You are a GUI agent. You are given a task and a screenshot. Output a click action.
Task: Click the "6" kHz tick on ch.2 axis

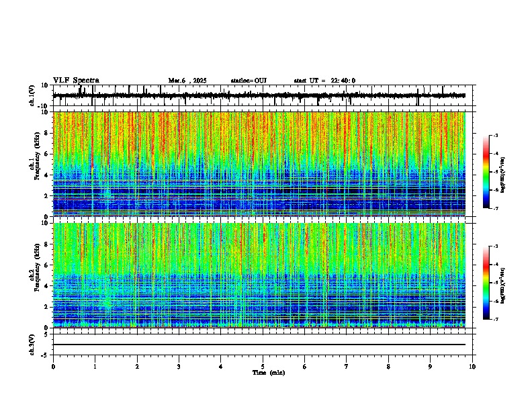[x=46, y=265]
